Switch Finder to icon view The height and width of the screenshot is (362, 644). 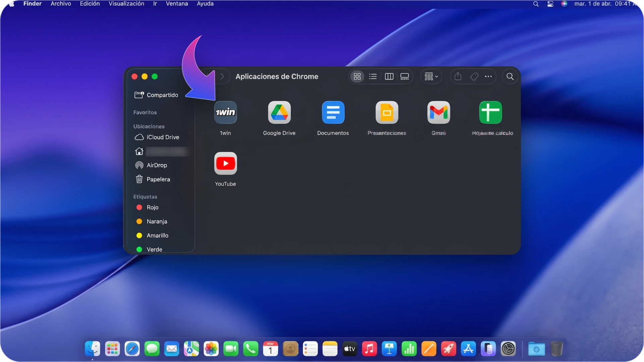pos(357,76)
